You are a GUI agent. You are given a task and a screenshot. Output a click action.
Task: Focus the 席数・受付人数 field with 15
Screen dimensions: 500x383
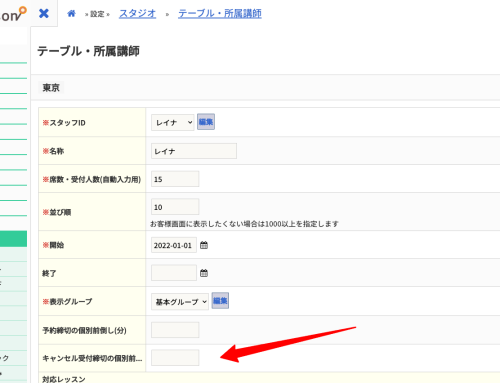175,179
